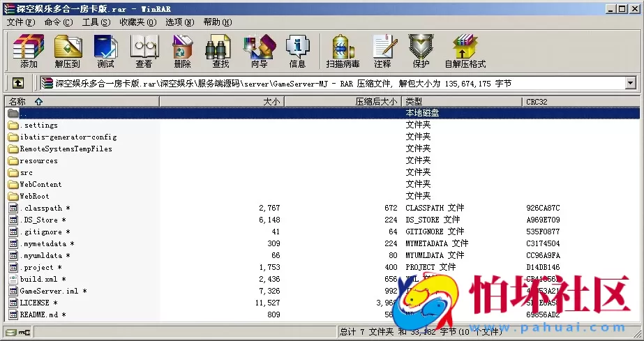
Task: Select the parent folder ".." row
Action: coord(323,113)
